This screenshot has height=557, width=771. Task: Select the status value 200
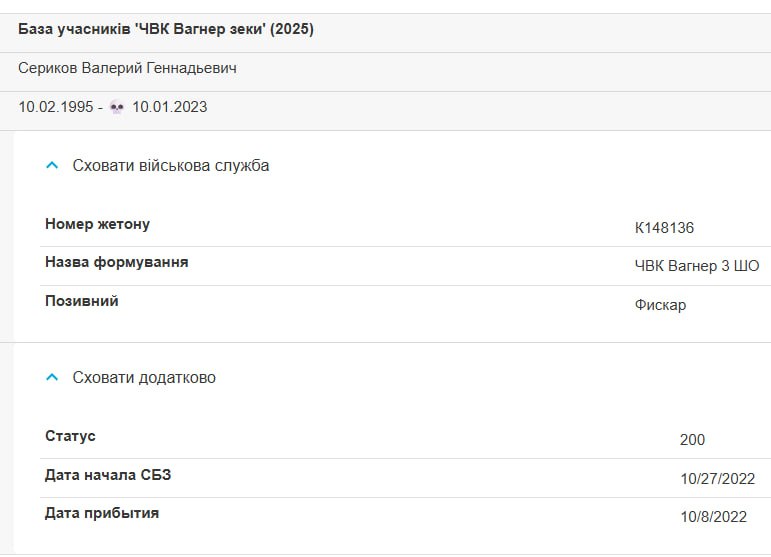pos(692,440)
